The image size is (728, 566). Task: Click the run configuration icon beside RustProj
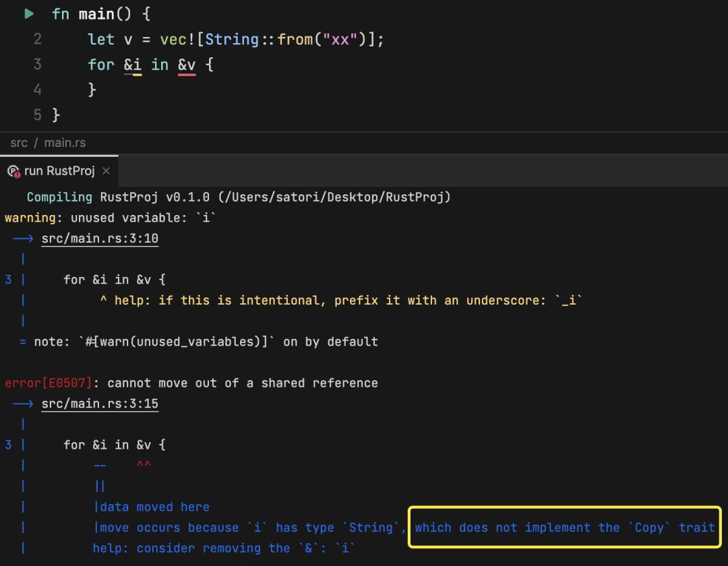point(13,171)
